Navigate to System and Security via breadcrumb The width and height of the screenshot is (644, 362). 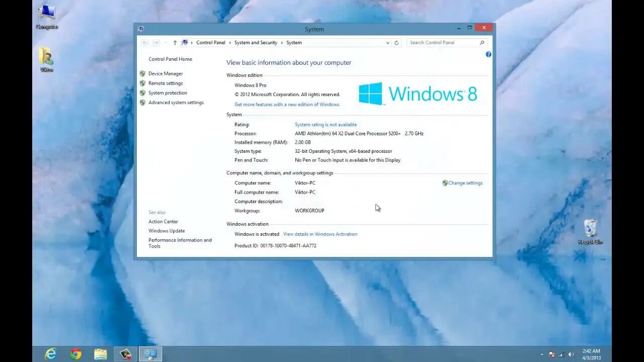click(x=256, y=43)
